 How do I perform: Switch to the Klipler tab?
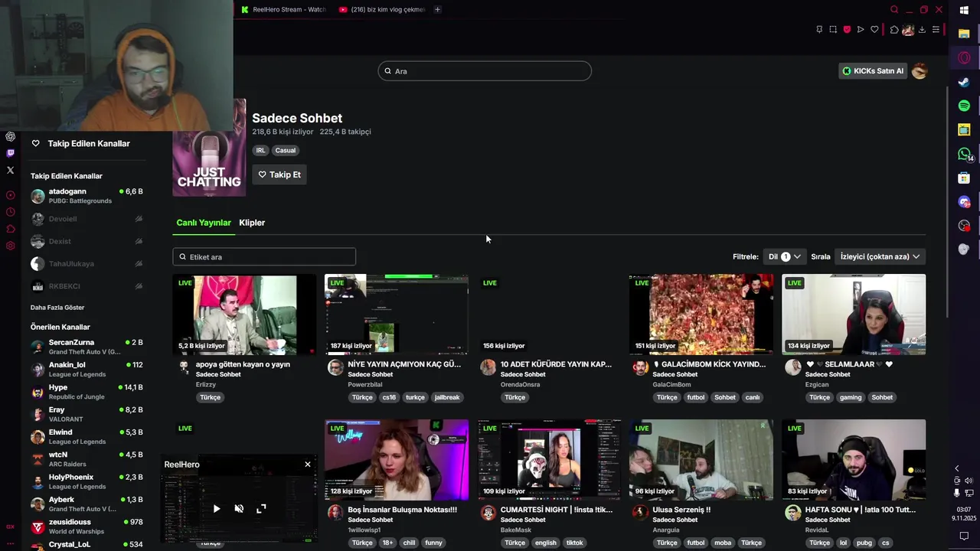coord(252,223)
